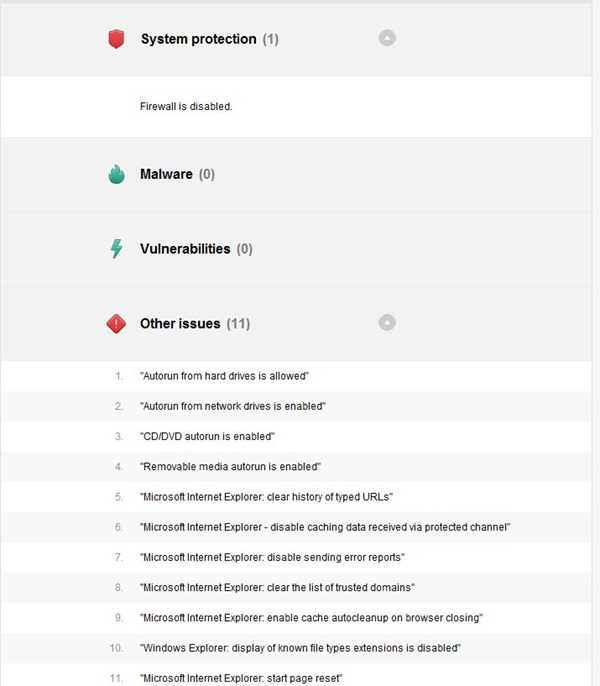
Task: Click 'Removable media autorun is enabled' issue
Action: click(x=230, y=467)
